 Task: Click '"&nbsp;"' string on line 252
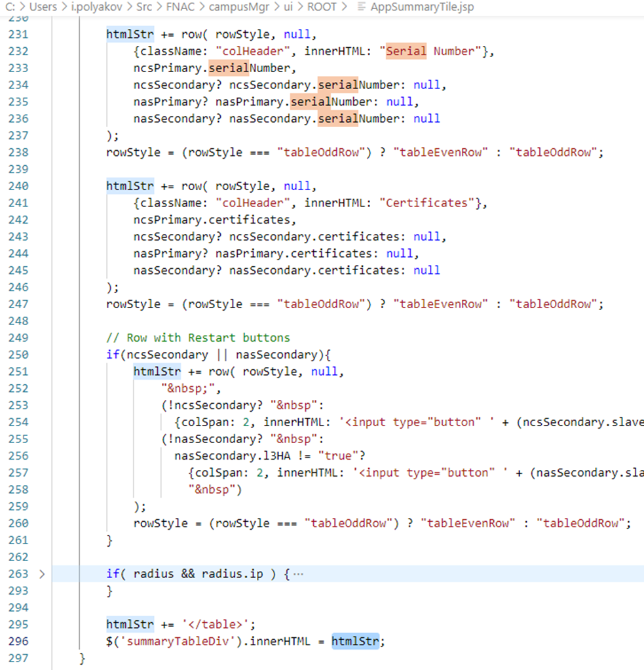(x=188, y=388)
